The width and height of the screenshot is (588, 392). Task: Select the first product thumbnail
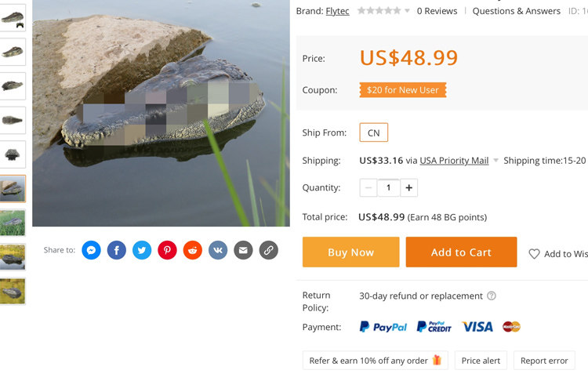point(13,17)
